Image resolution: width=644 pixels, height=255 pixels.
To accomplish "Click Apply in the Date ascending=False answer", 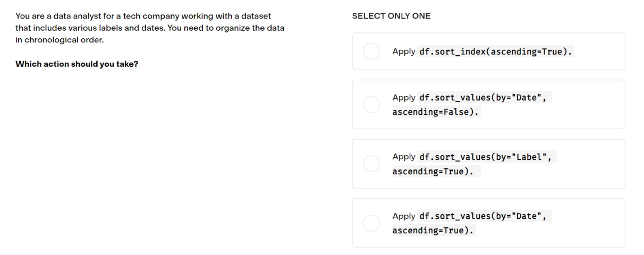I will click(x=404, y=98).
